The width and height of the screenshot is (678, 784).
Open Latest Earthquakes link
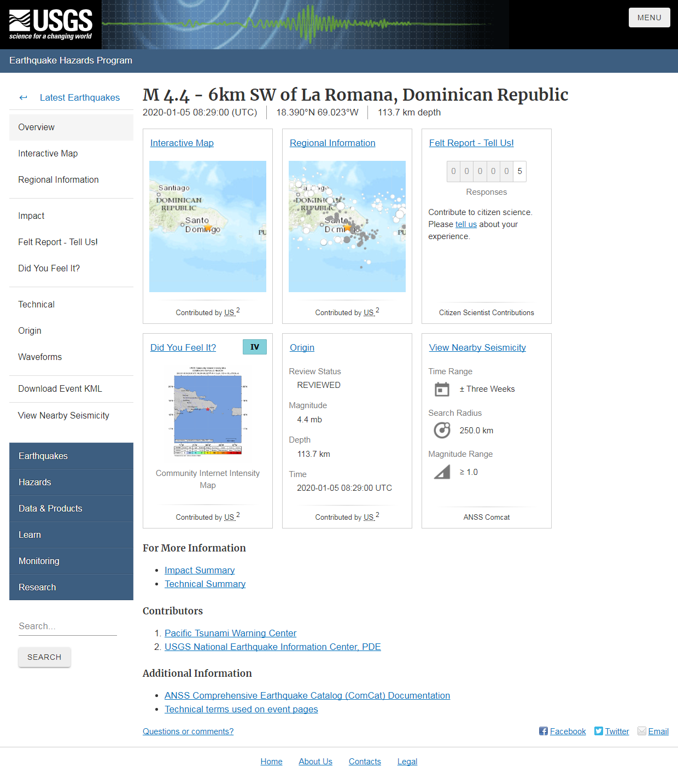pyautogui.click(x=80, y=97)
